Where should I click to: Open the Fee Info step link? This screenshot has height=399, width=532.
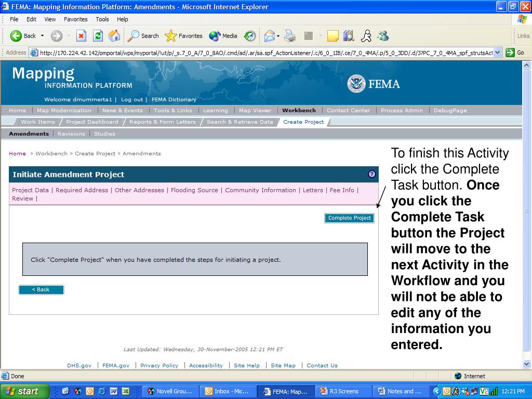(x=342, y=190)
